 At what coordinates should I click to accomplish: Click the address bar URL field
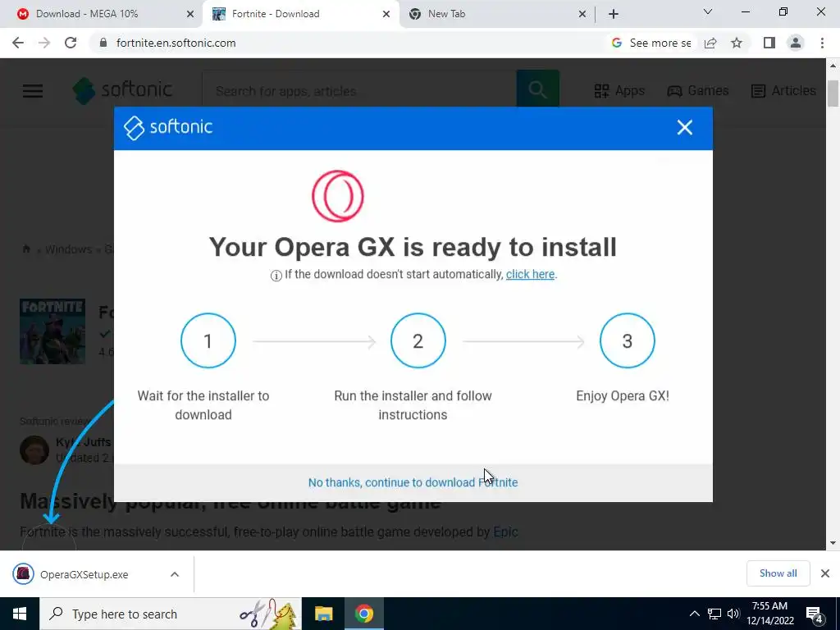click(348, 43)
